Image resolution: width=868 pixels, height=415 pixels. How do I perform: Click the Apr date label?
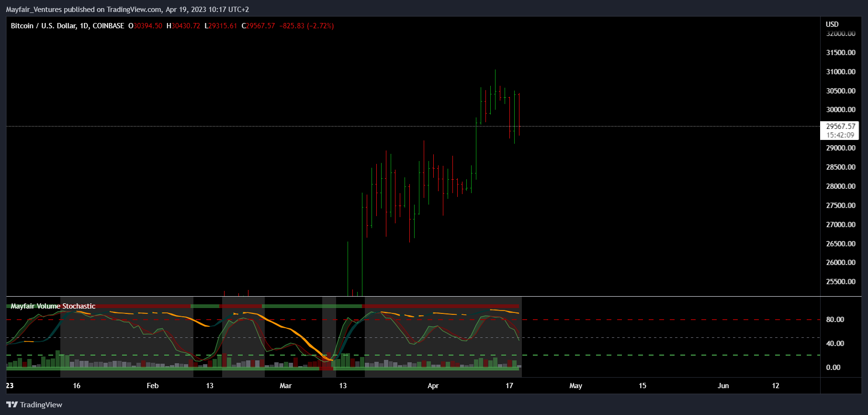(x=433, y=386)
